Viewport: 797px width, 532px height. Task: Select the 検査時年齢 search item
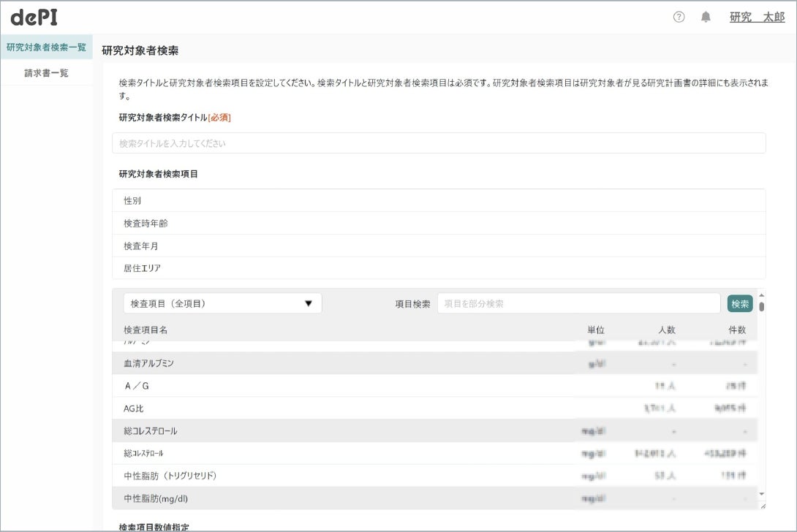(x=439, y=223)
